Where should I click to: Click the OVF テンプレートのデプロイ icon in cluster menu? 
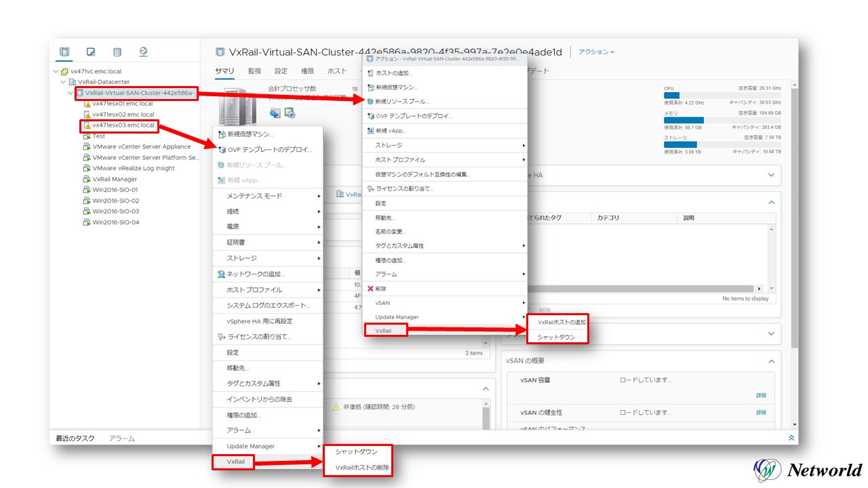point(370,116)
